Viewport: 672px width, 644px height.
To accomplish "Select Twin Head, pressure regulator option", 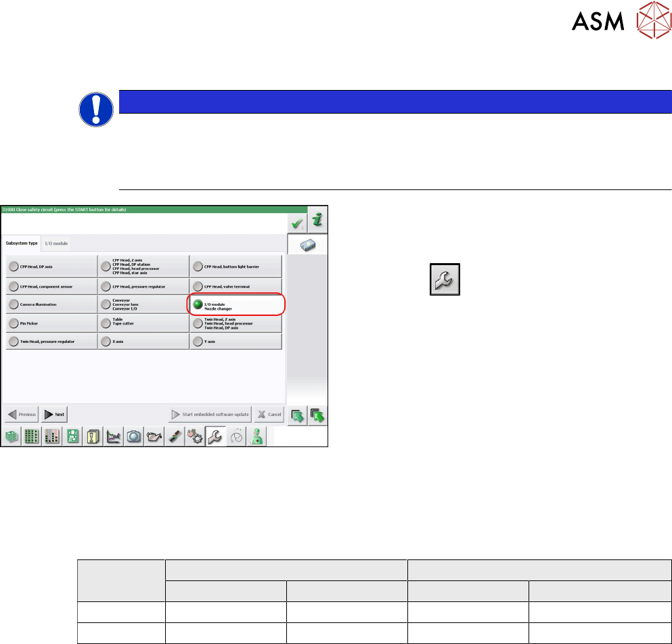I will (x=52, y=342).
